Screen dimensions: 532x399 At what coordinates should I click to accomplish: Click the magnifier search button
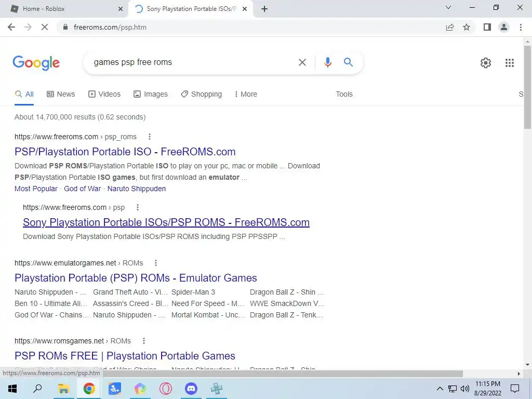tap(348, 62)
